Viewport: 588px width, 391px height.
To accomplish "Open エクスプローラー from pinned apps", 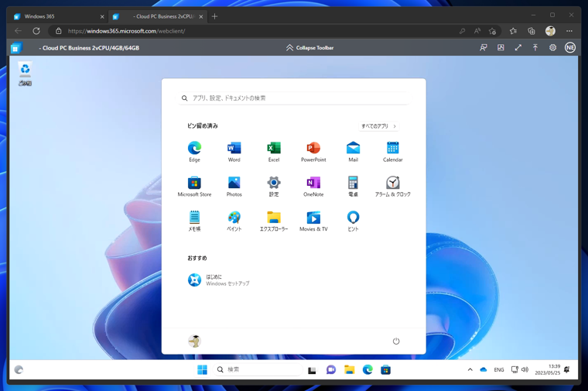I will click(274, 221).
